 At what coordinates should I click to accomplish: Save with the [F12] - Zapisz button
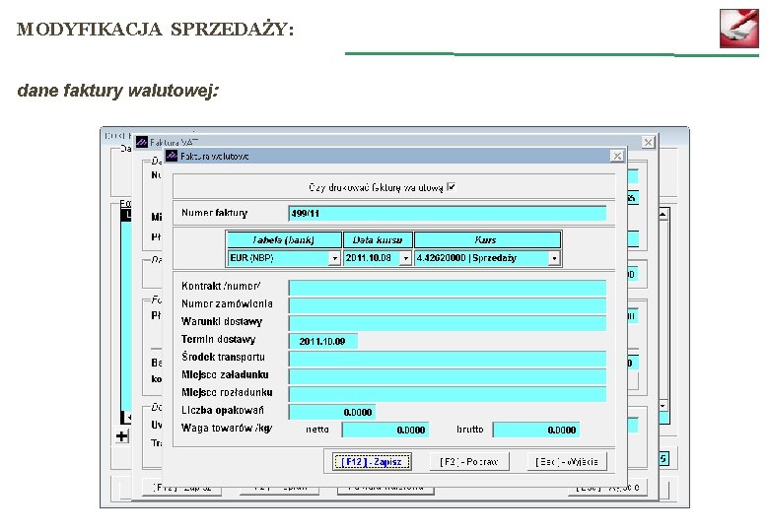click(372, 461)
